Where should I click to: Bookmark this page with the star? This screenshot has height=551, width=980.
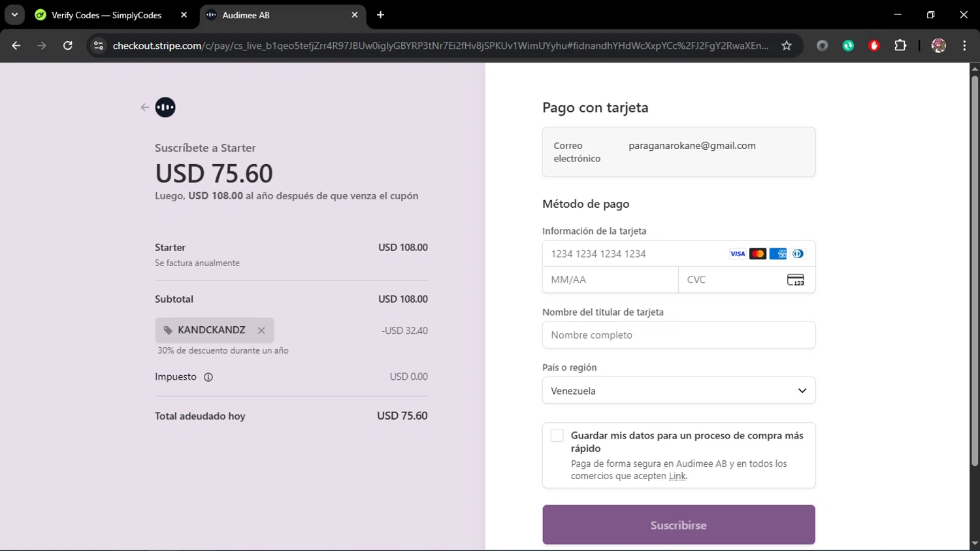(x=787, y=45)
